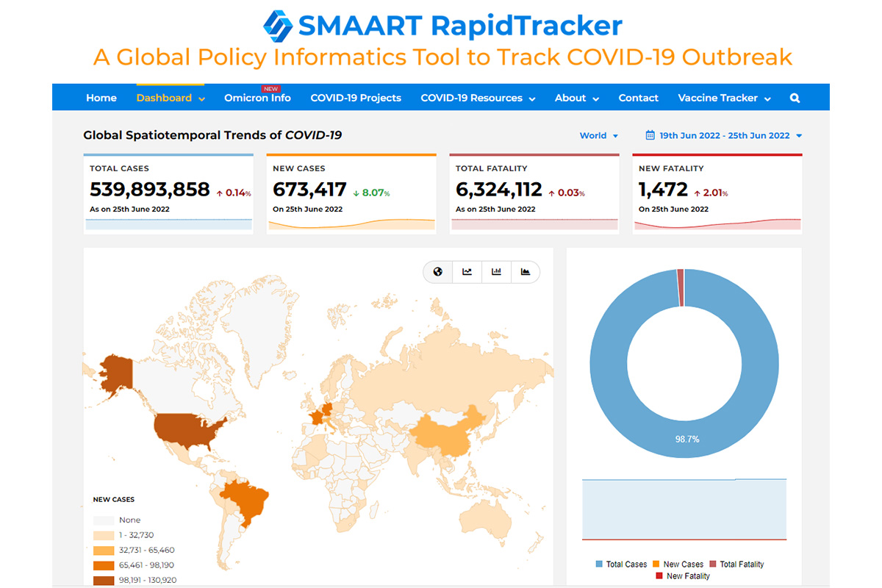The height and width of the screenshot is (588, 882).
Task: Click the NEW CASES map legend title
Action: tap(114, 500)
